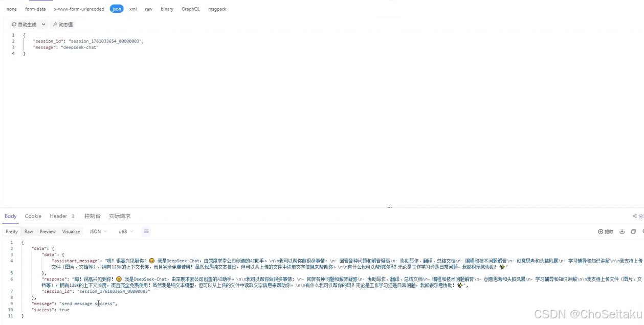Click the copy response icon

[x=633, y=231]
